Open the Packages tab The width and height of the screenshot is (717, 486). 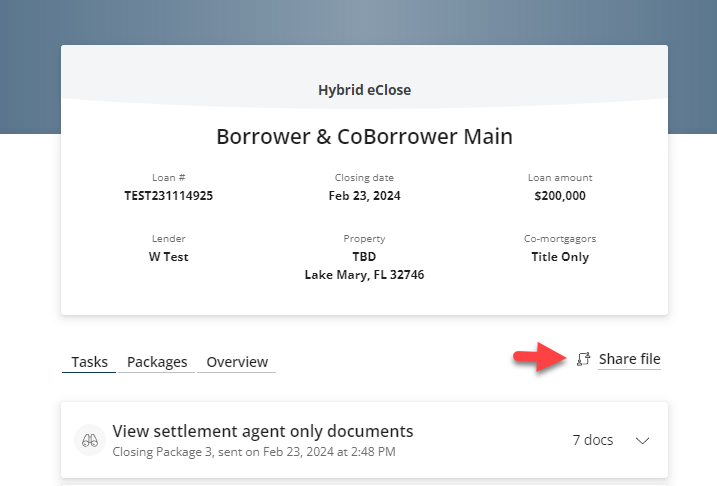[x=157, y=362]
